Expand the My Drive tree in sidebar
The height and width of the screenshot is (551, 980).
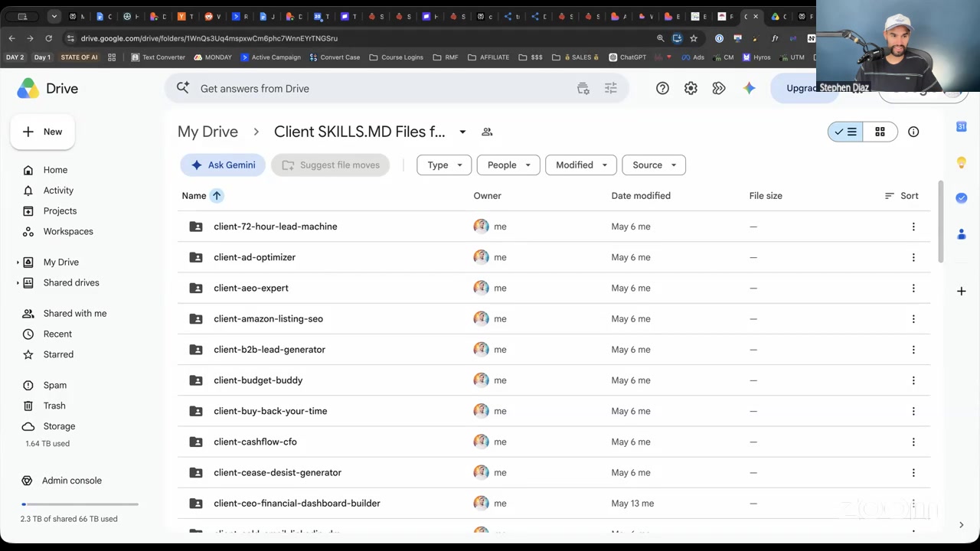(18, 262)
